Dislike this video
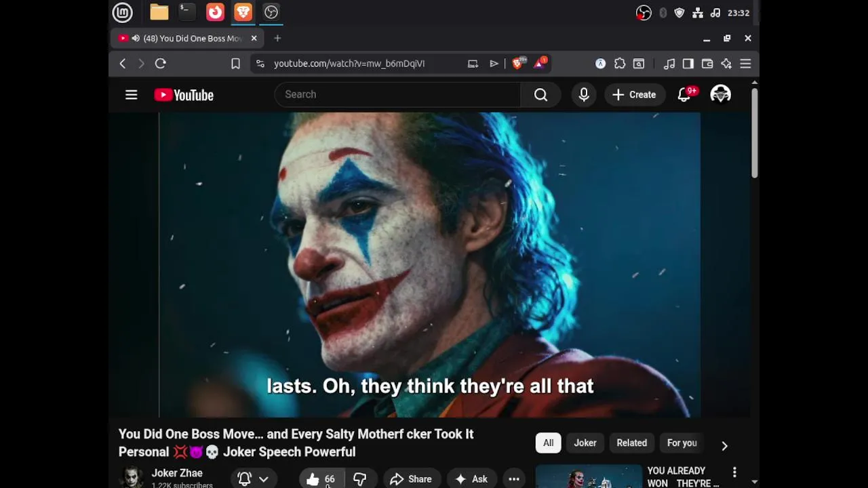 tap(360, 479)
